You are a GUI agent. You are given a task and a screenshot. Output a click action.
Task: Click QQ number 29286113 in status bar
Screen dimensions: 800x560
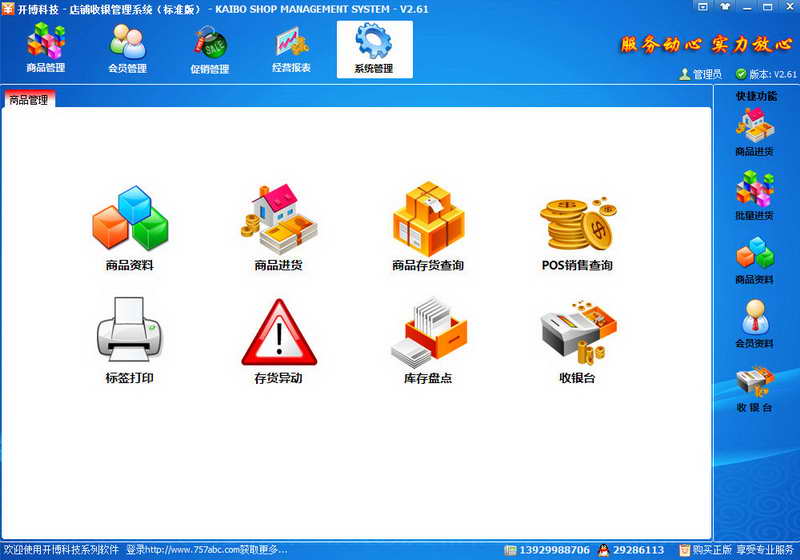tap(636, 550)
